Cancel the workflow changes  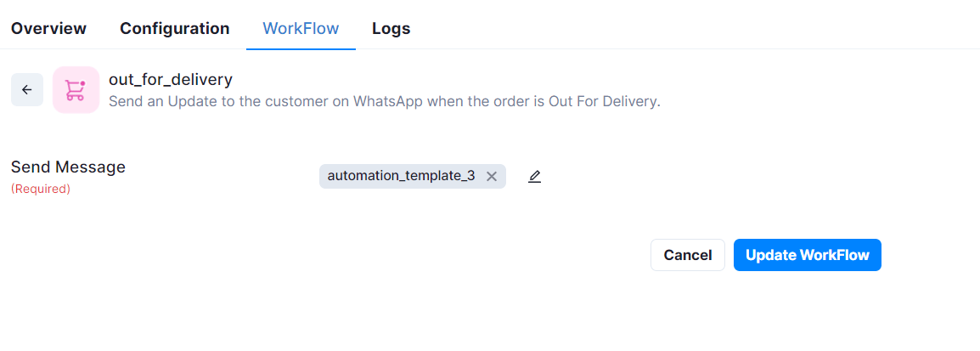click(688, 255)
